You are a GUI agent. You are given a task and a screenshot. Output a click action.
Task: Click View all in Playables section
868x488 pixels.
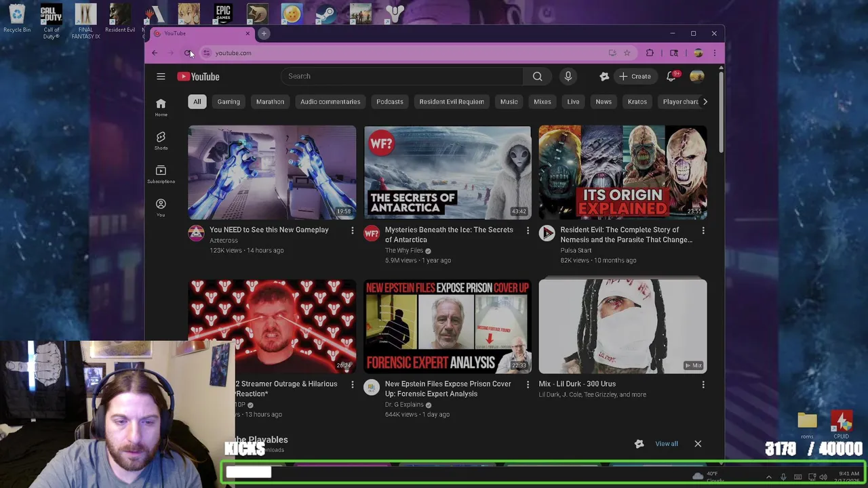pos(667,444)
